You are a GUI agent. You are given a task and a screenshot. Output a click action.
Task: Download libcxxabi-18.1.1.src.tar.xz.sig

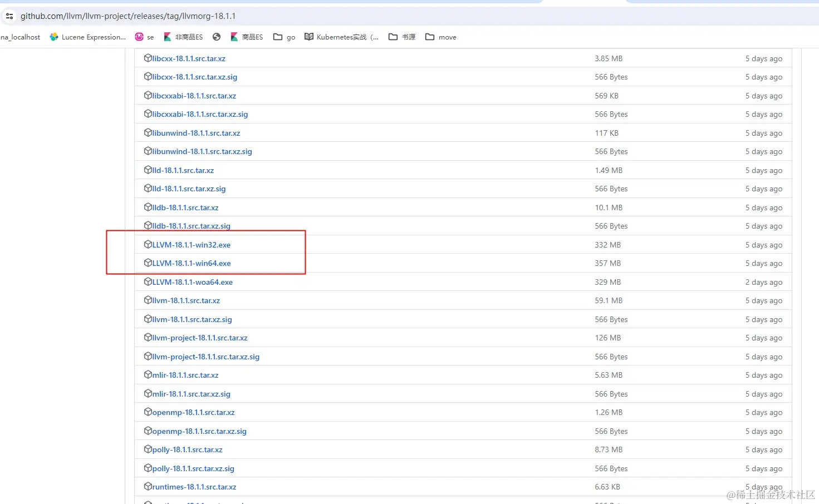200,114
